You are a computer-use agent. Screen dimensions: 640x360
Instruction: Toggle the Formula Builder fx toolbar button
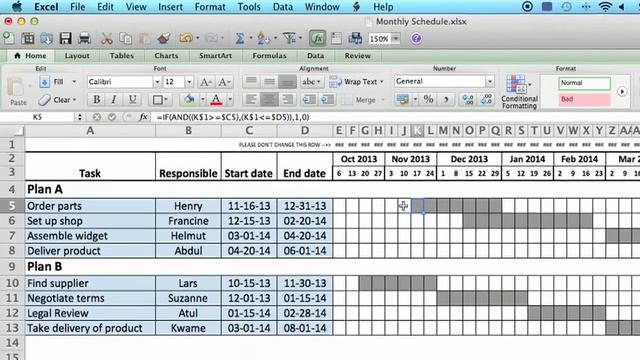click(317, 38)
